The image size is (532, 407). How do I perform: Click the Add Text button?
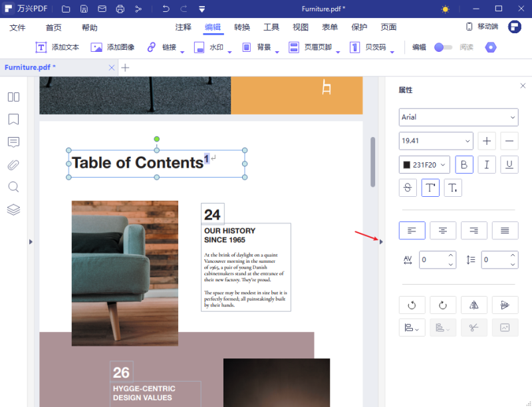pyautogui.click(x=57, y=47)
